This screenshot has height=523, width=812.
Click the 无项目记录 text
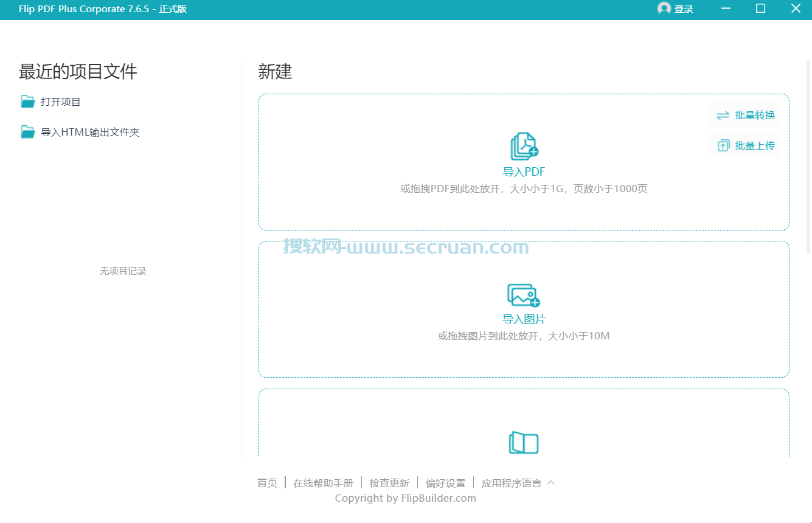pyautogui.click(x=123, y=271)
